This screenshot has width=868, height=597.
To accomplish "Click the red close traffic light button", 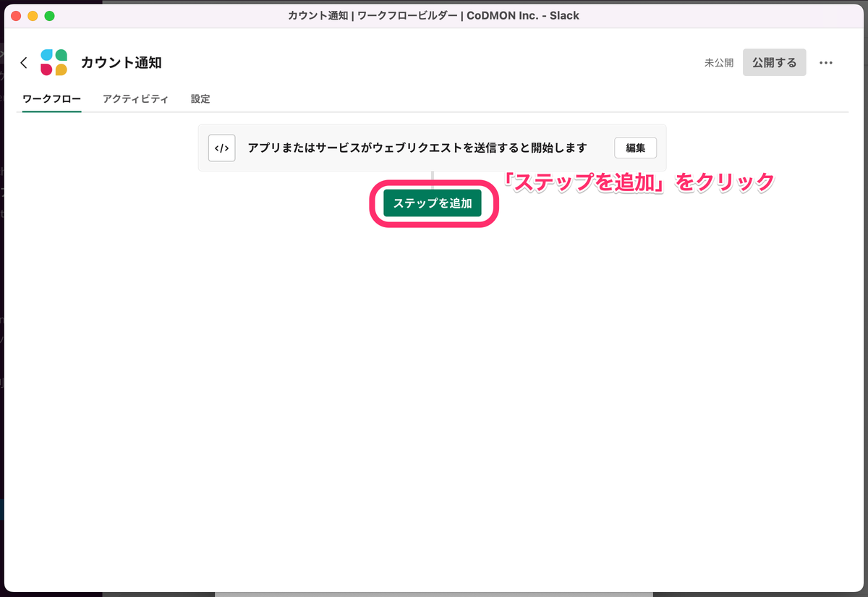I will (15, 14).
